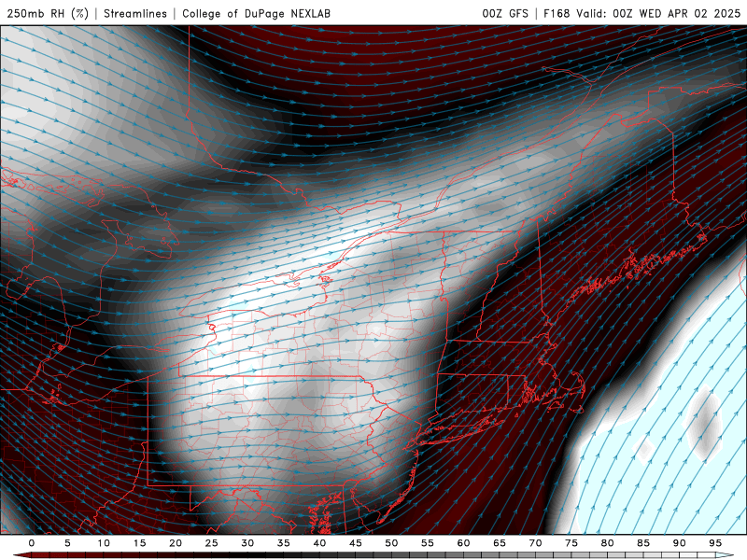Click the black colorbar segment under label 30
747x560 pixels.
[247, 555]
